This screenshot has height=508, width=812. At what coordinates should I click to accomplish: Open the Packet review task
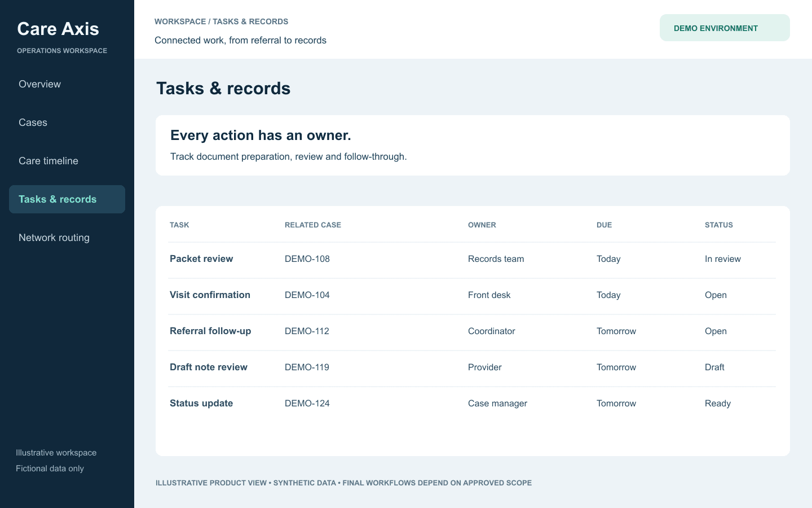[x=201, y=259]
